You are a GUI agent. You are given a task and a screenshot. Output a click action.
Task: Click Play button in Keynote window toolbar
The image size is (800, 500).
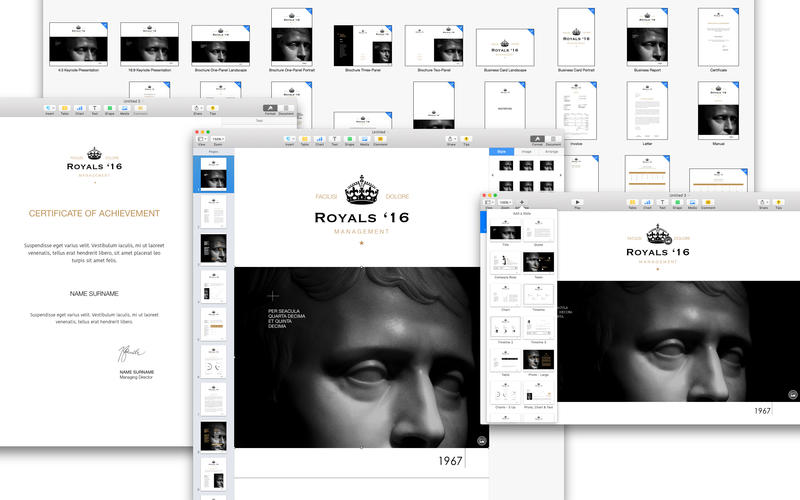(577, 202)
